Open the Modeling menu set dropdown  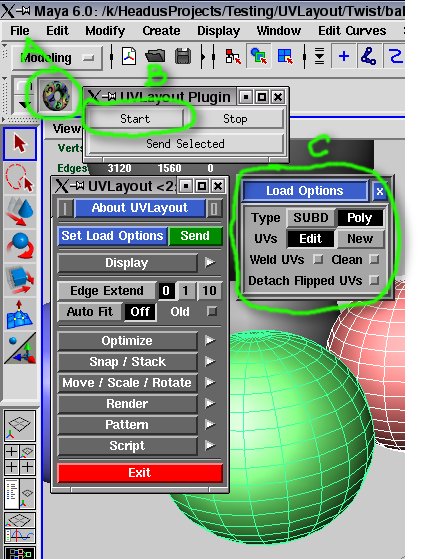point(57,57)
